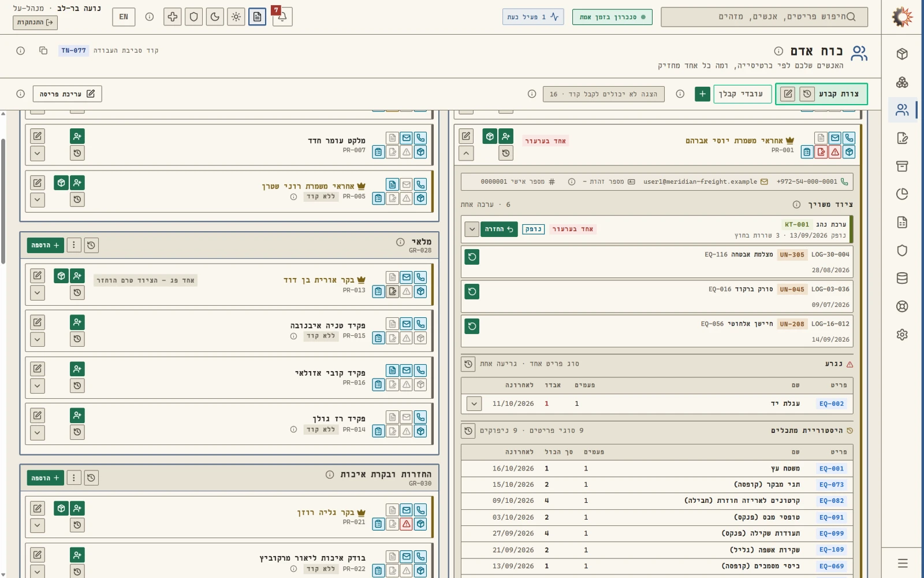Select the document-style display mode button

[258, 17]
